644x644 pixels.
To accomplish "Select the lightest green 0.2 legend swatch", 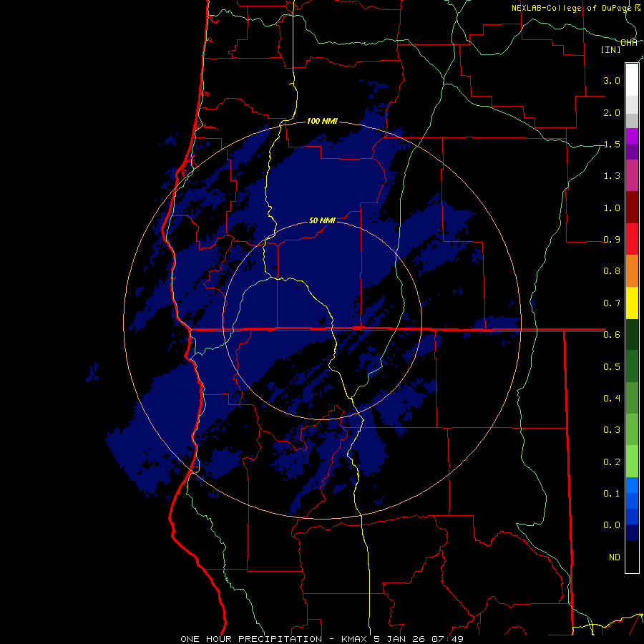I will click(x=632, y=462).
